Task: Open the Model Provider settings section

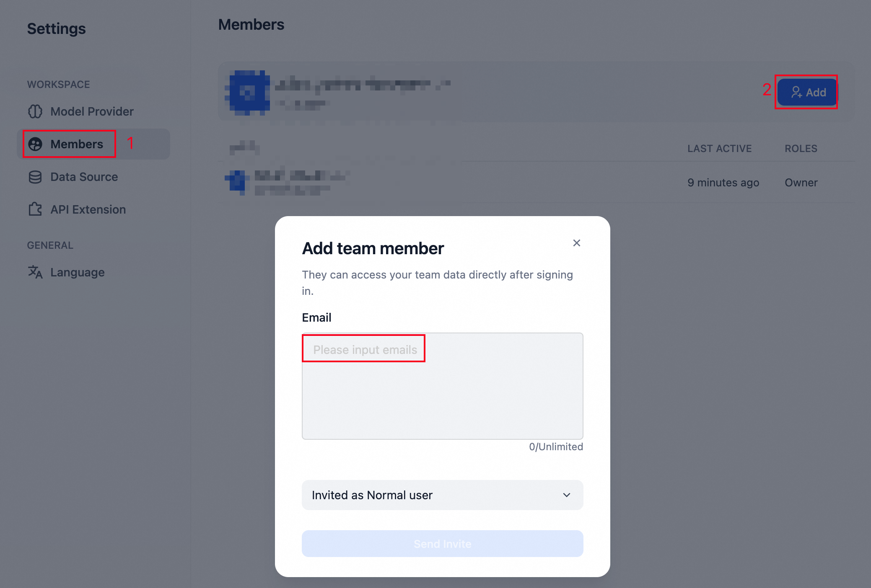Action: click(92, 111)
